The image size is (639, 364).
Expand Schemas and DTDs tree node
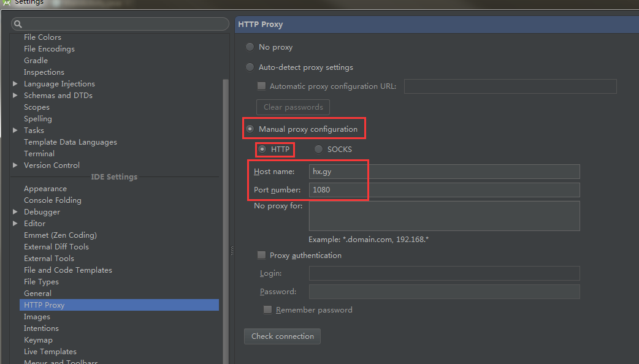click(15, 95)
